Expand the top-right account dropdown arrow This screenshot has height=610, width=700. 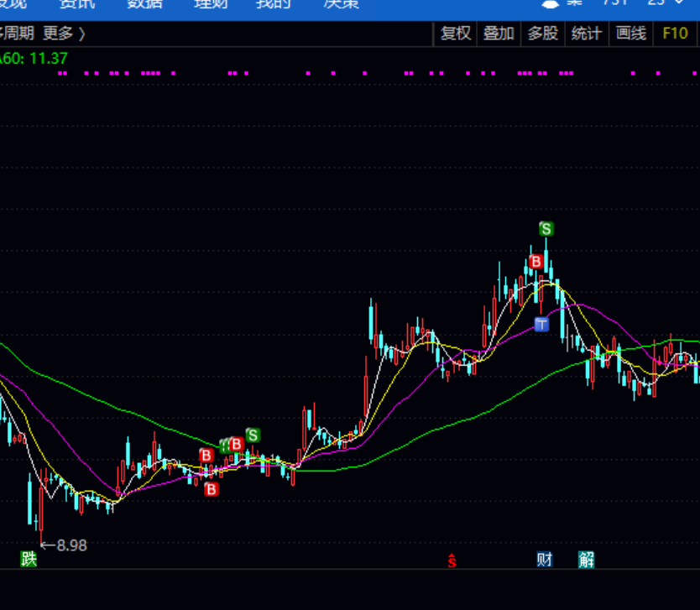(679, 3)
